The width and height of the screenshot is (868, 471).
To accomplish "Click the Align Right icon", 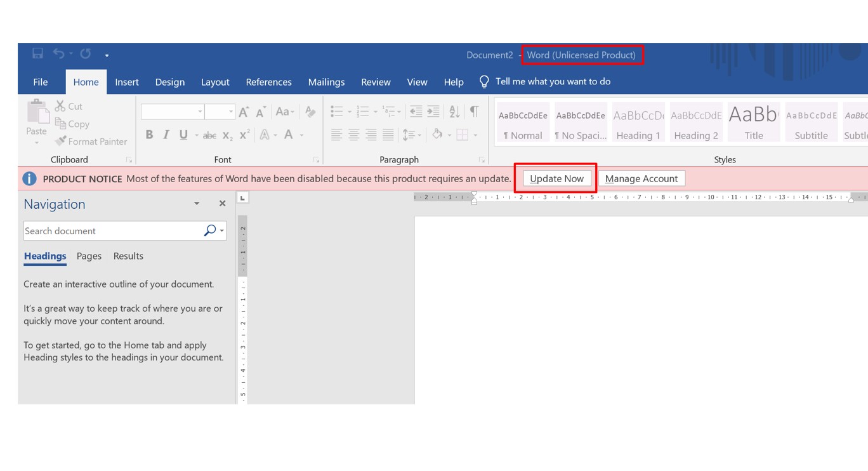I will click(371, 135).
